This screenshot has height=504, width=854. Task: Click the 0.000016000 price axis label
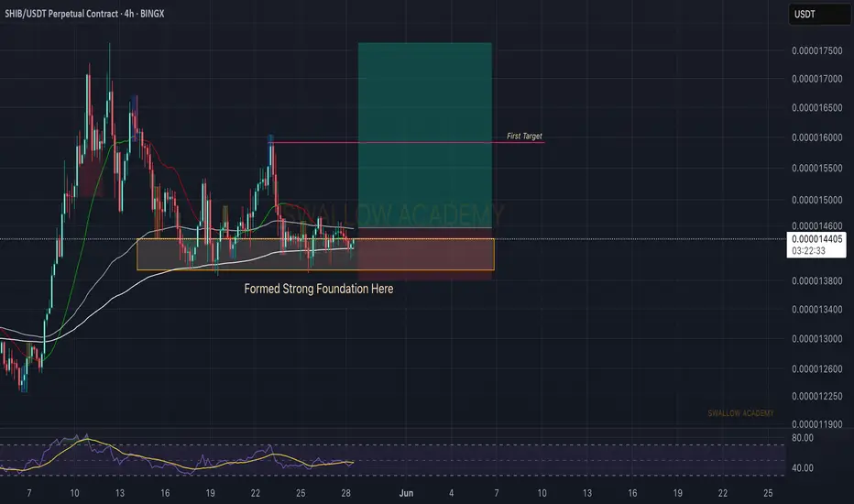click(817, 137)
